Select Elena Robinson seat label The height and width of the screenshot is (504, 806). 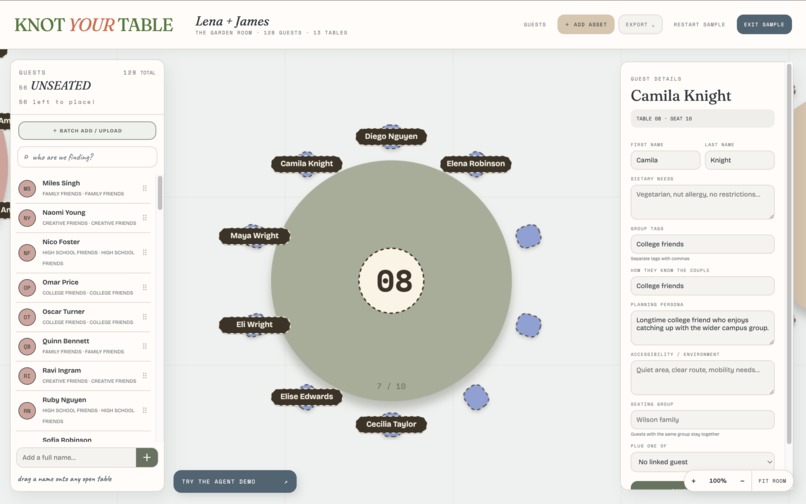pyautogui.click(x=475, y=164)
